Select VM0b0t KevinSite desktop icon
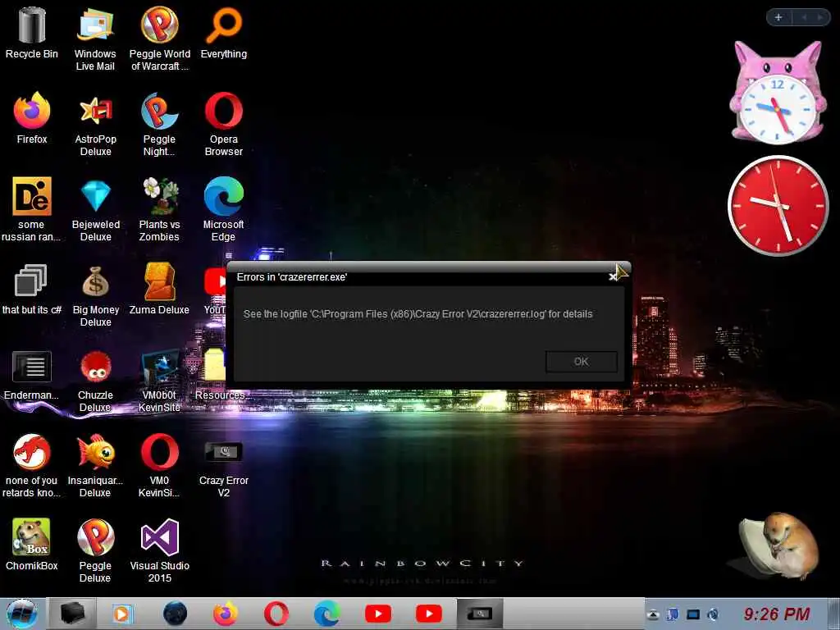The height and width of the screenshot is (630, 840). 159,381
